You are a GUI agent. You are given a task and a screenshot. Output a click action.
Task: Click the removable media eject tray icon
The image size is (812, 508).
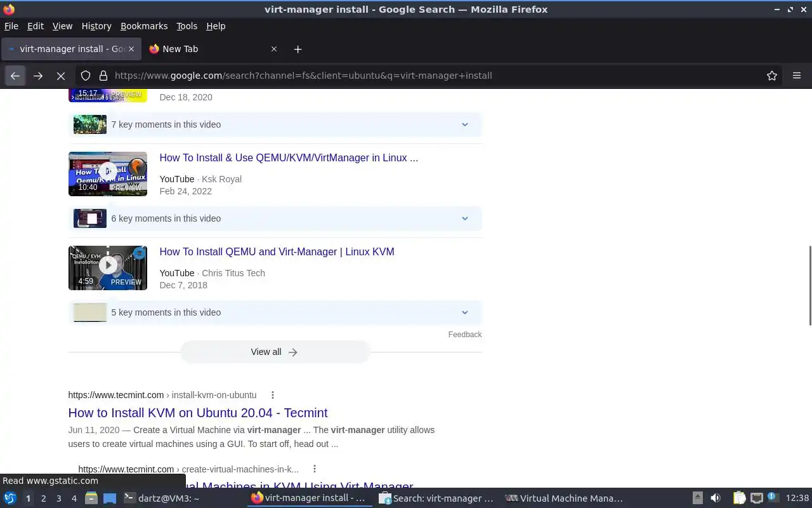[x=698, y=498]
